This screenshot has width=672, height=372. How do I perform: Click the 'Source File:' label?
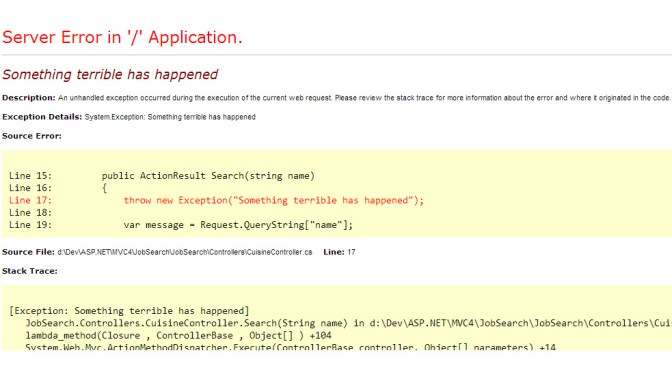[x=28, y=252]
